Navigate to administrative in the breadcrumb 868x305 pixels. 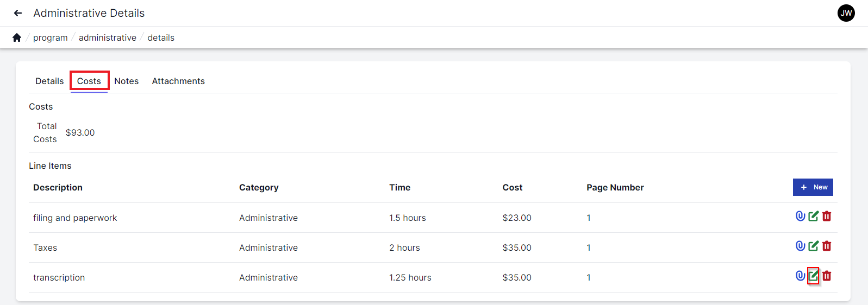[x=108, y=37]
